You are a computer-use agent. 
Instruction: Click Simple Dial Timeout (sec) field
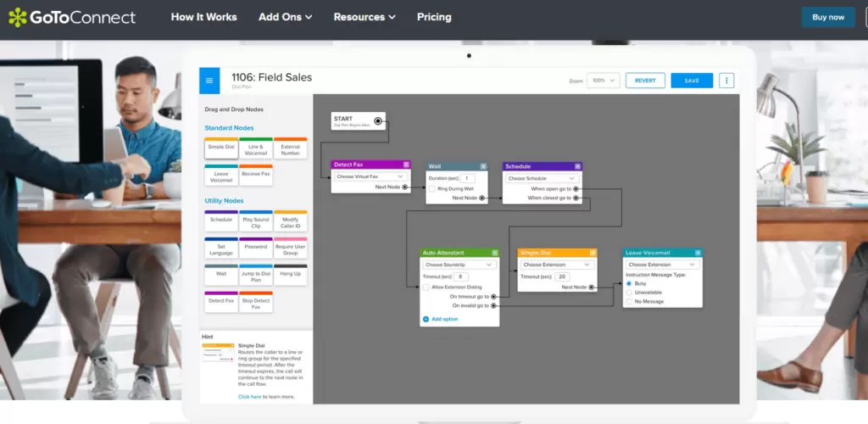562,276
